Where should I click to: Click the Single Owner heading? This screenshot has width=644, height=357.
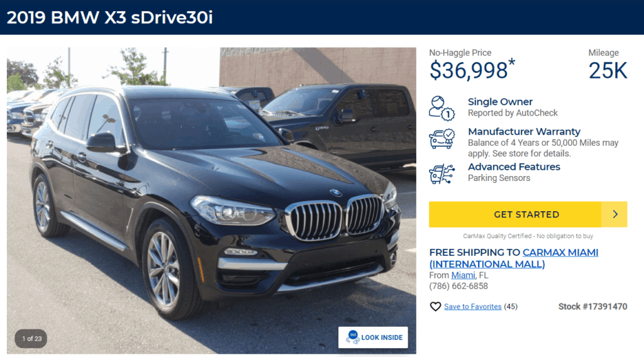pos(500,102)
